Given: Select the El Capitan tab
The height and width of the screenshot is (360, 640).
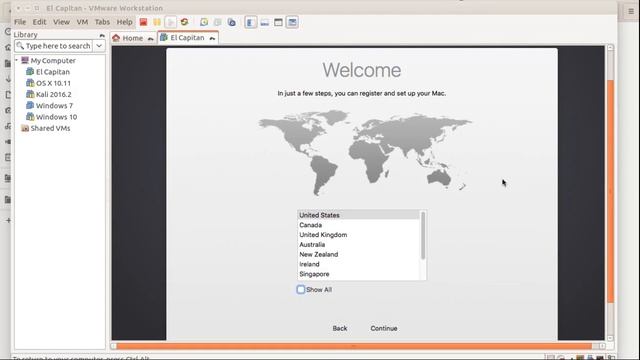Looking at the screenshot, I should click(188, 38).
